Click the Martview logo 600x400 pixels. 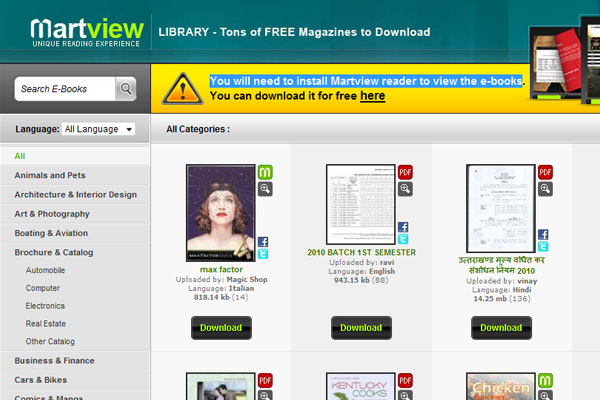87,33
